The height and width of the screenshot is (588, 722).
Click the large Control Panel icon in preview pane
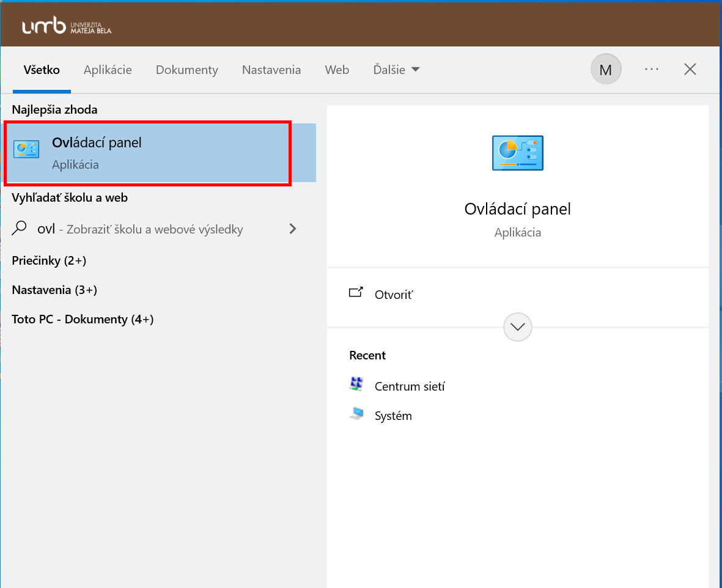518,153
